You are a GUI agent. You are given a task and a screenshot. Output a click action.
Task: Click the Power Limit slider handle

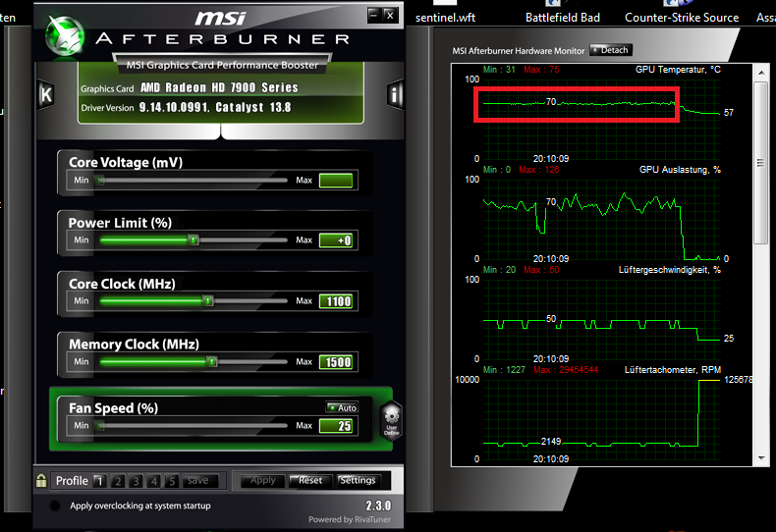tap(194, 240)
